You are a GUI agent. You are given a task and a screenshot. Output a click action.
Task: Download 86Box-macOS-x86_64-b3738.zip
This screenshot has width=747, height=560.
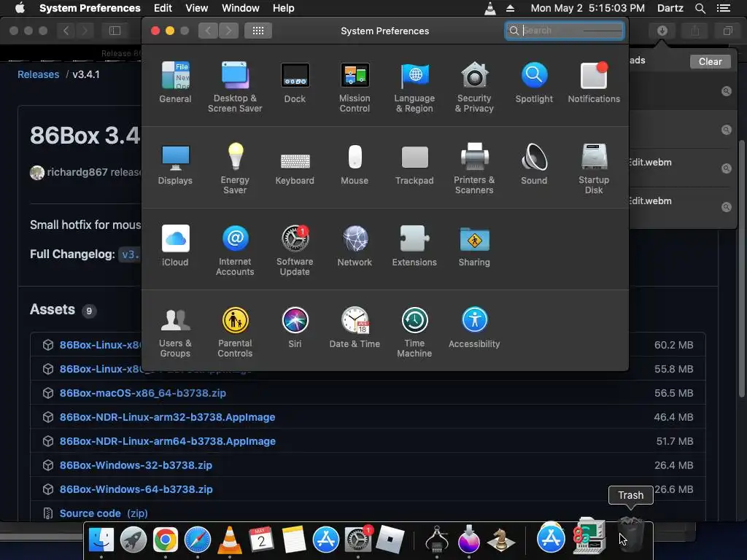click(142, 393)
